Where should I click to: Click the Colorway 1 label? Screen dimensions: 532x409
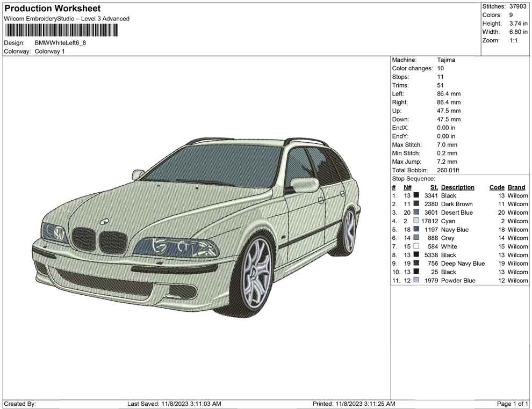tap(51, 52)
